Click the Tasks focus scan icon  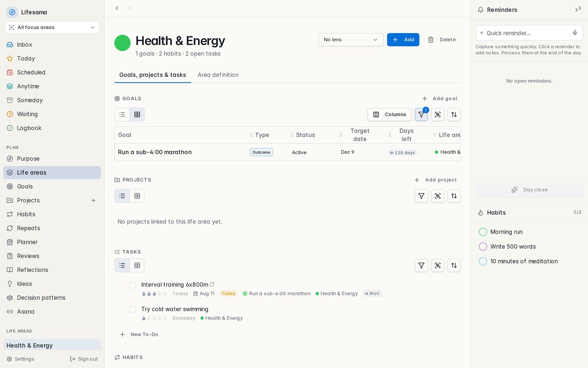pos(438,265)
